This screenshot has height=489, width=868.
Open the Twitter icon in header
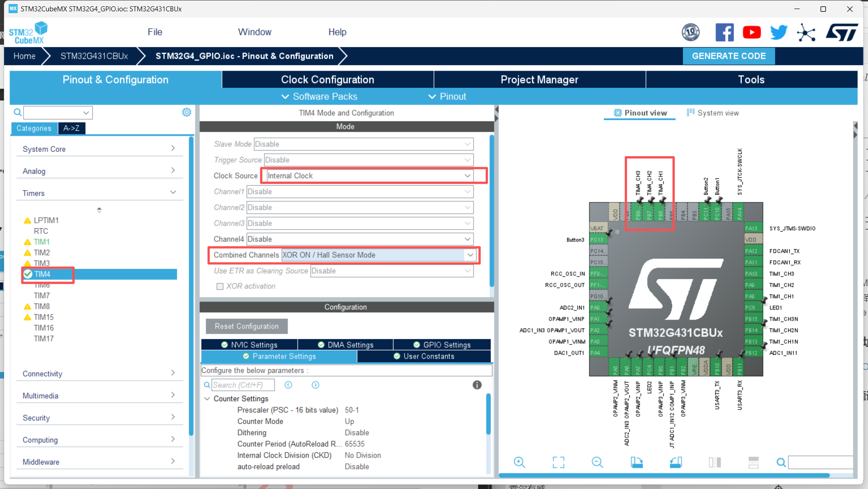[779, 33]
